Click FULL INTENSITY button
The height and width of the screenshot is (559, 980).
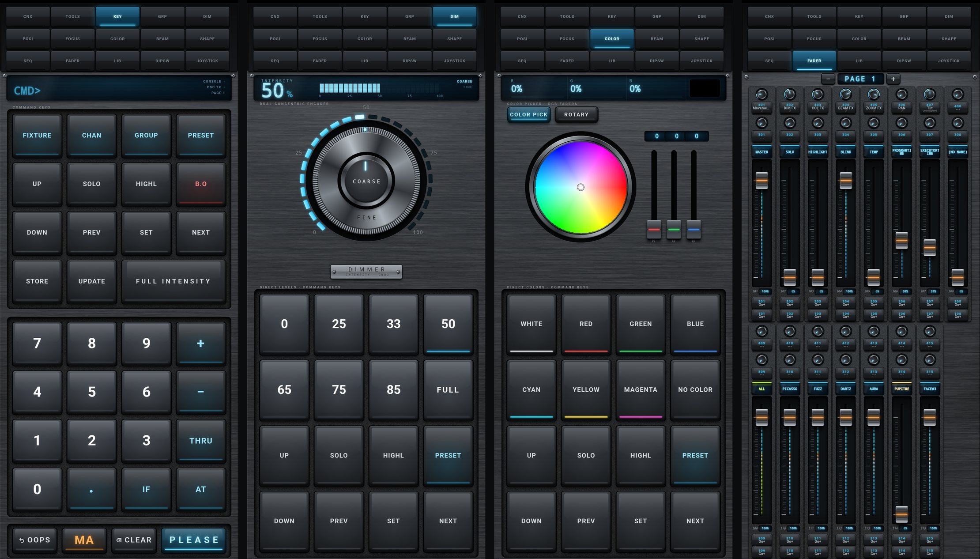click(x=173, y=281)
